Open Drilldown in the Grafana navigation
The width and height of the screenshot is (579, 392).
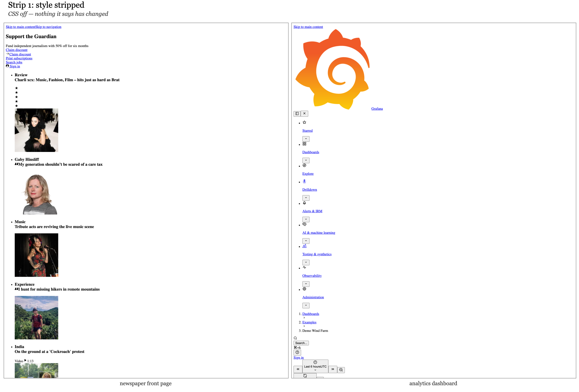point(310,190)
